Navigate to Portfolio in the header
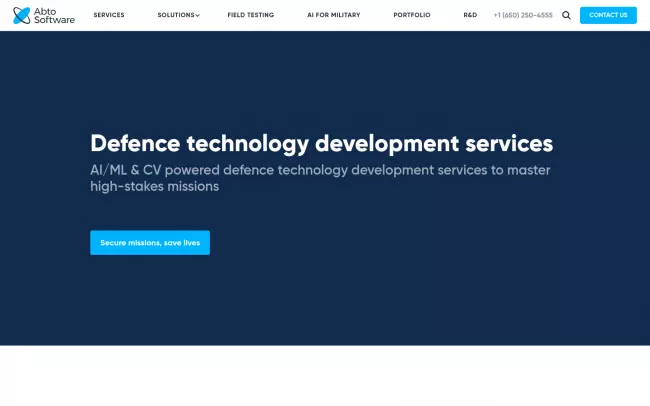The width and height of the screenshot is (650, 406). point(412,16)
